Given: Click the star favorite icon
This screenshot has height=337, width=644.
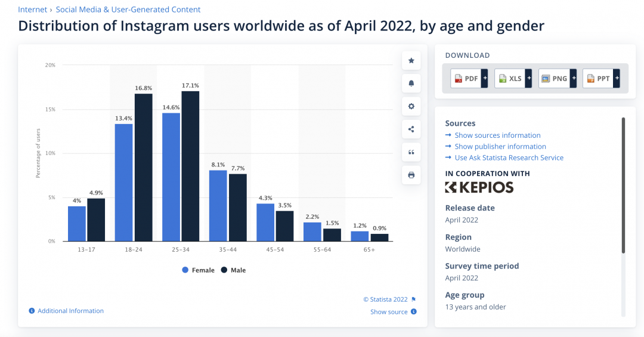Looking at the screenshot, I should (411, 61).
